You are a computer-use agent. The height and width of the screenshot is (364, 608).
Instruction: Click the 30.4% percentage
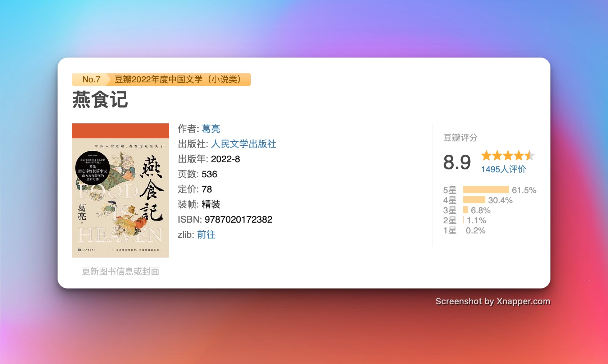(500, 200)
